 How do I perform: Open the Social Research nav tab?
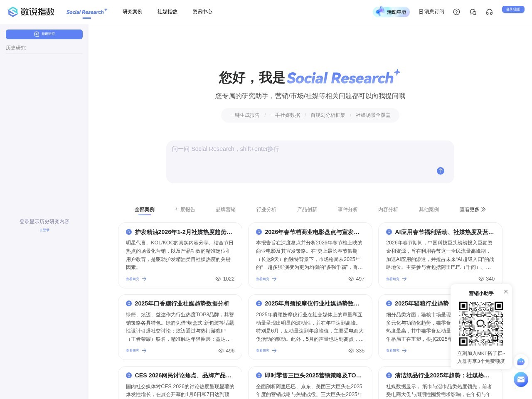(86, 12)
